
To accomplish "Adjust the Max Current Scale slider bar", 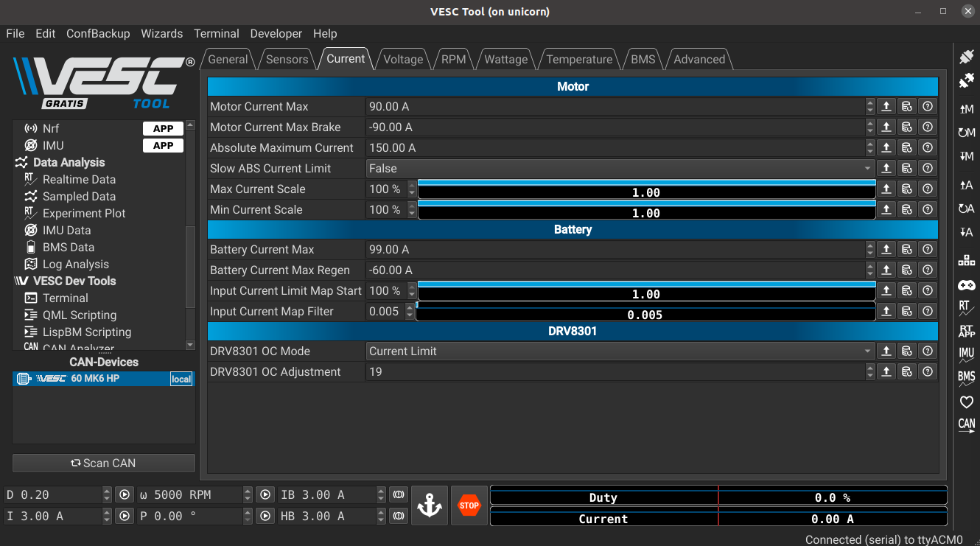I will coord(647,189).
